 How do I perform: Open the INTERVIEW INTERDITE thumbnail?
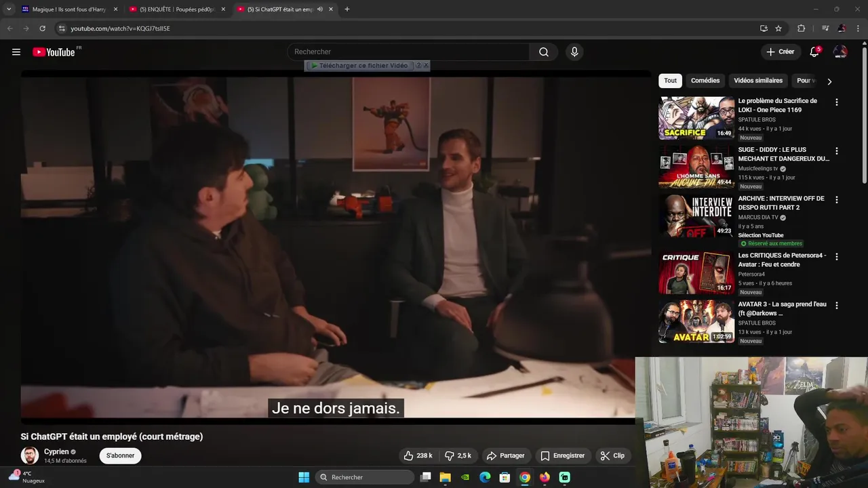tap(696, 216)
